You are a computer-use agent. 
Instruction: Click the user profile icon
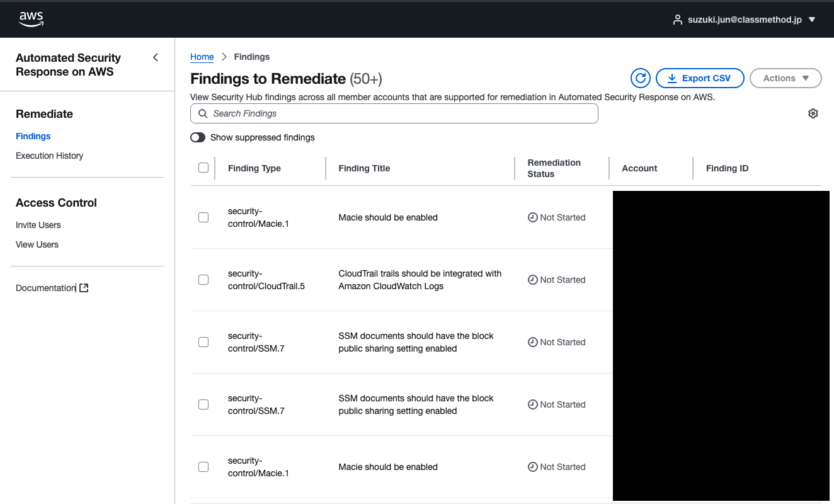tap(678, 20)
